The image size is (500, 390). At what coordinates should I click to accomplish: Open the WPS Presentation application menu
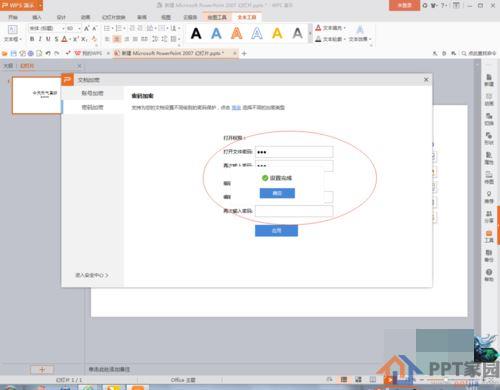click(x=22, y=5)
